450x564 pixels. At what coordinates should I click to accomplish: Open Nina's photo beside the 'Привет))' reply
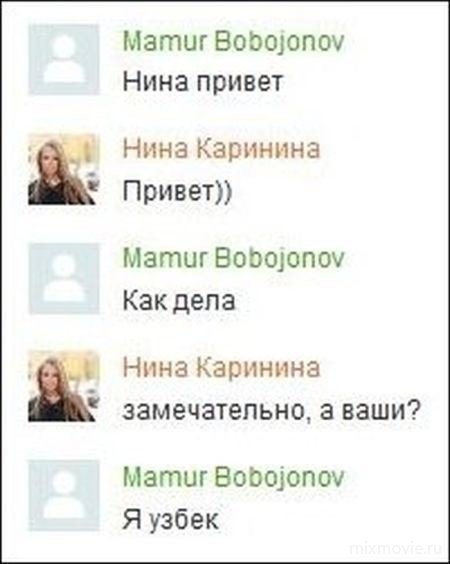coord(64,169)
